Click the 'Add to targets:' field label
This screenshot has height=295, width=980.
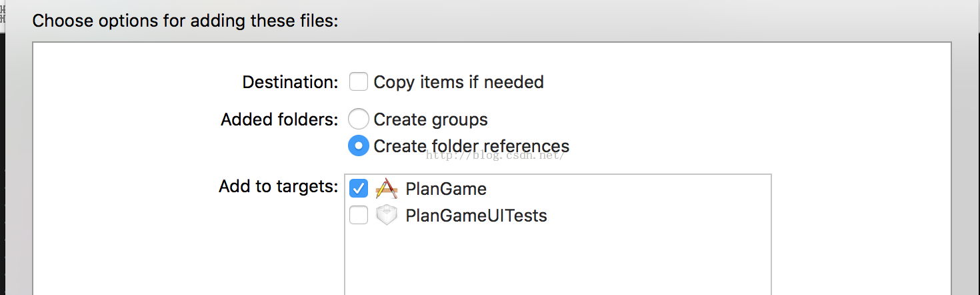click(278, 186)
